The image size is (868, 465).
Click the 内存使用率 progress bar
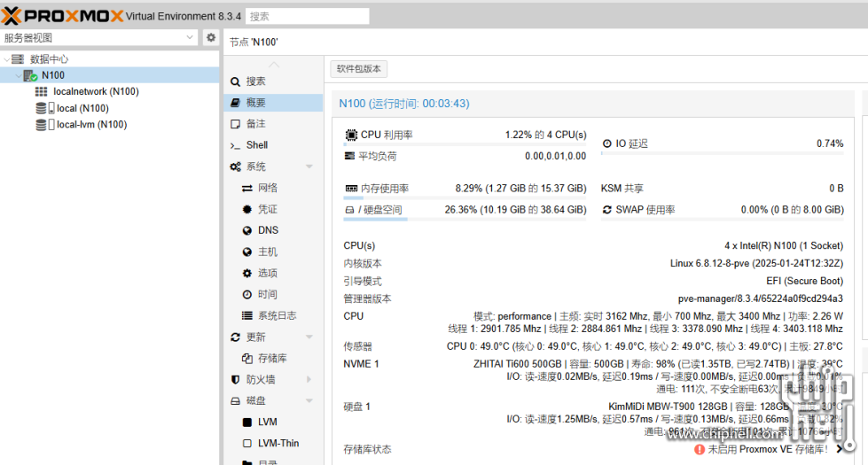(x=465, y=198)
